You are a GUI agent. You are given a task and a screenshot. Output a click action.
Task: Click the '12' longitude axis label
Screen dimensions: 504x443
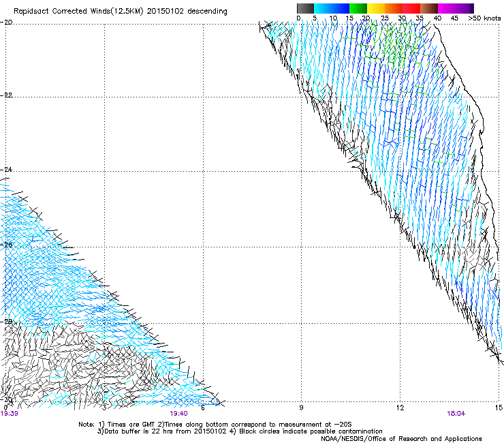(400, 408)
